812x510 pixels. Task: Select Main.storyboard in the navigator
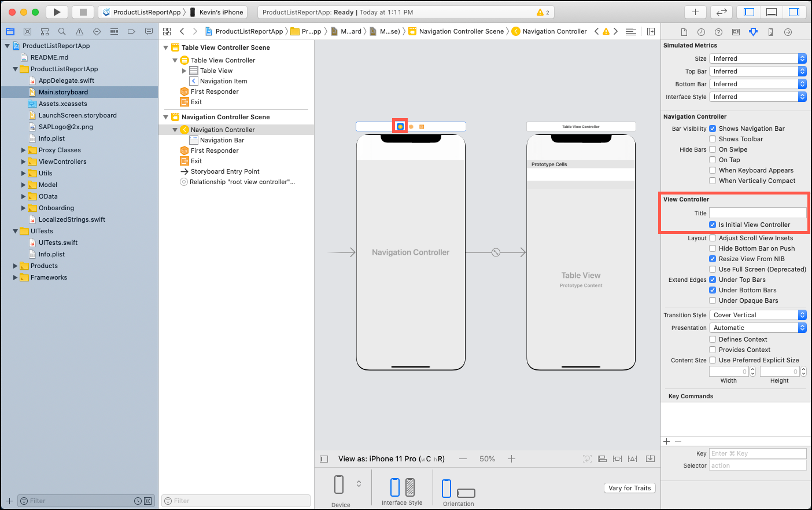[x=63, y=92]
